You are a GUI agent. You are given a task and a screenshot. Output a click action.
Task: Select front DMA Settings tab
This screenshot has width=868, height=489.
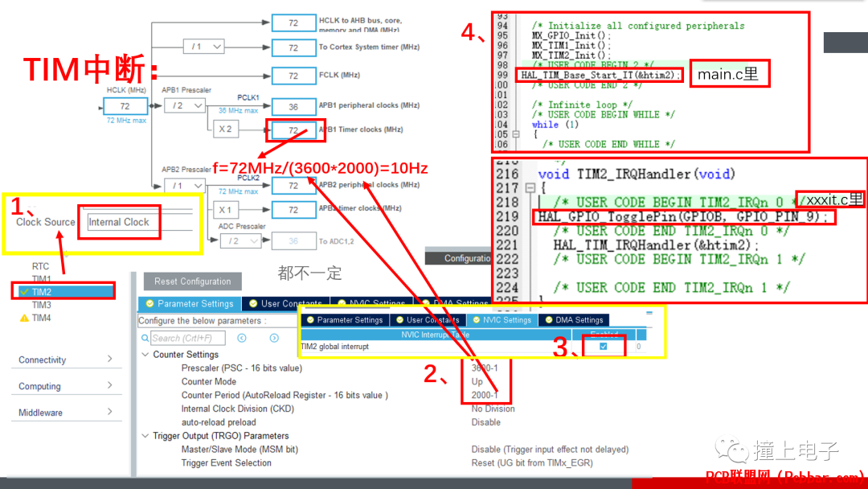pos(574,319)
